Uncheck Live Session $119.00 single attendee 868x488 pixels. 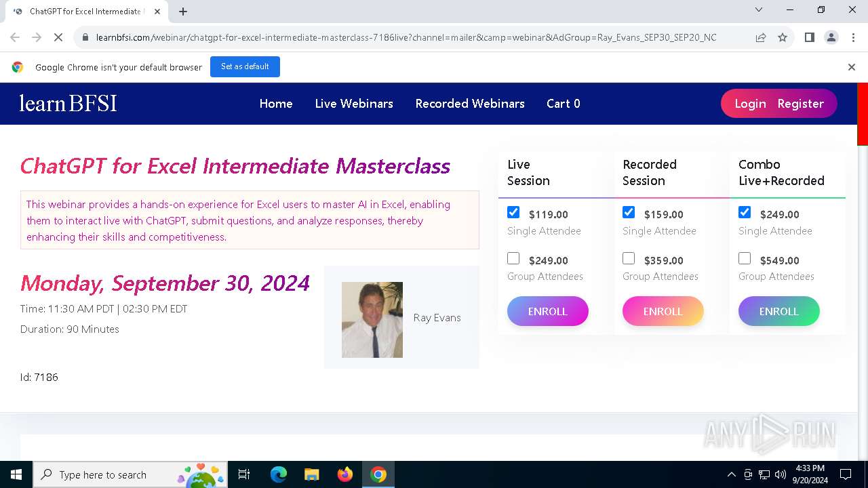pyautogui.click(x=513, y=212)
